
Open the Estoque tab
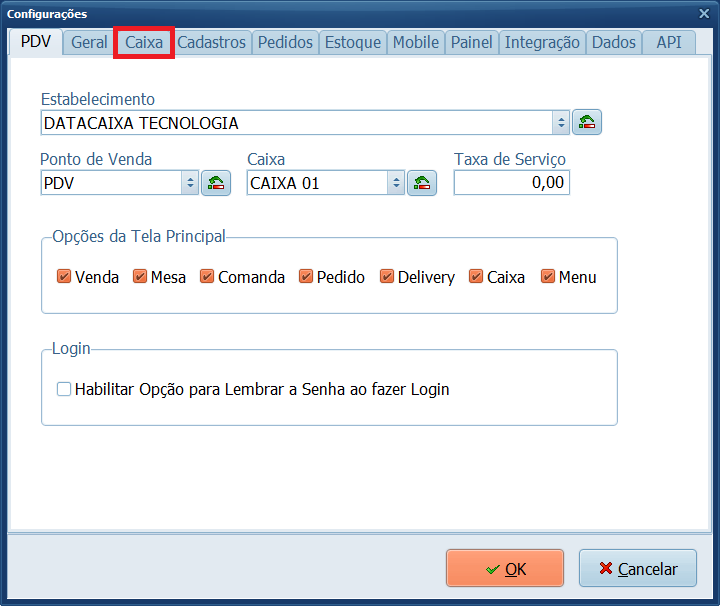point(352,42)
